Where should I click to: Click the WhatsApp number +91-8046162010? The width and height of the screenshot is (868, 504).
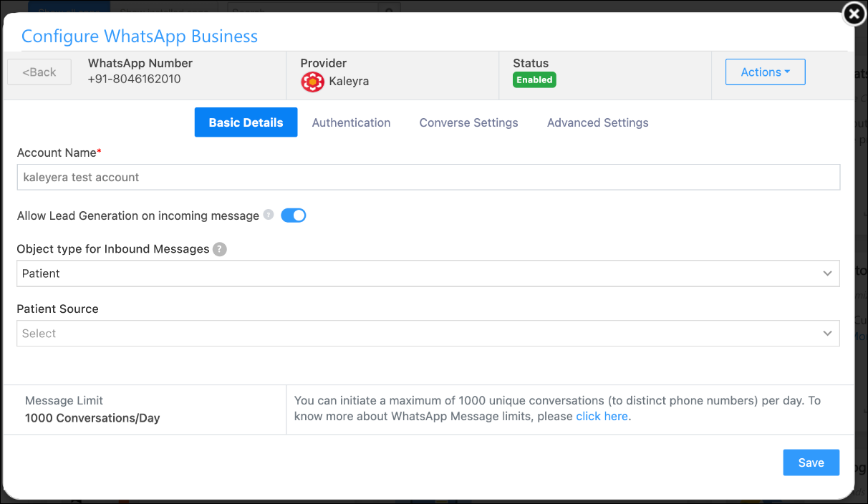[135, 79]
